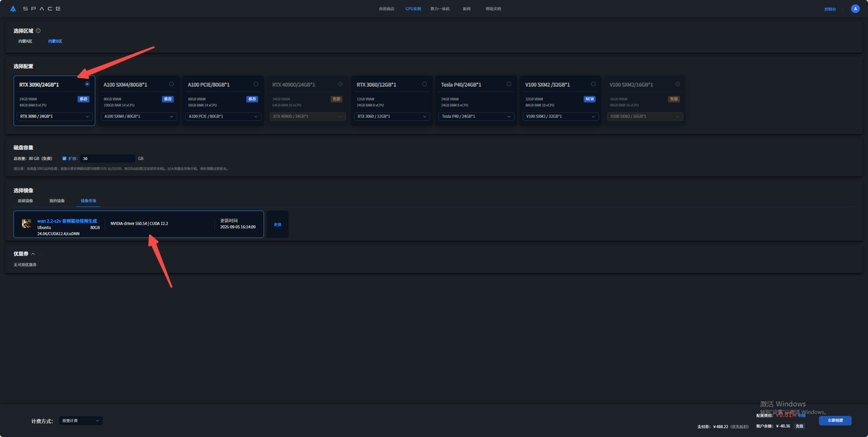
Task: Open the user avatar menu labeled A
Action: click(x=855, y=9)
